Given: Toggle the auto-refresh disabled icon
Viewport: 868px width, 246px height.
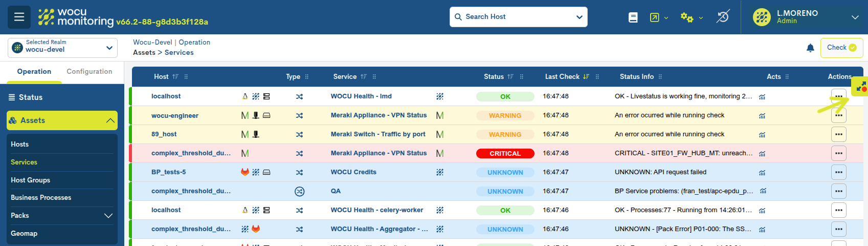Looking at the screenshot, I should (723, 17).
